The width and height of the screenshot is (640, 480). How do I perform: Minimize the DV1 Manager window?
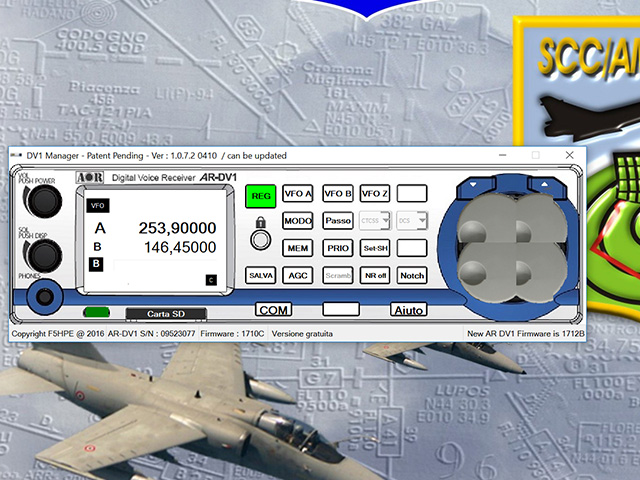pyautogui.click(x=502, y=155)
